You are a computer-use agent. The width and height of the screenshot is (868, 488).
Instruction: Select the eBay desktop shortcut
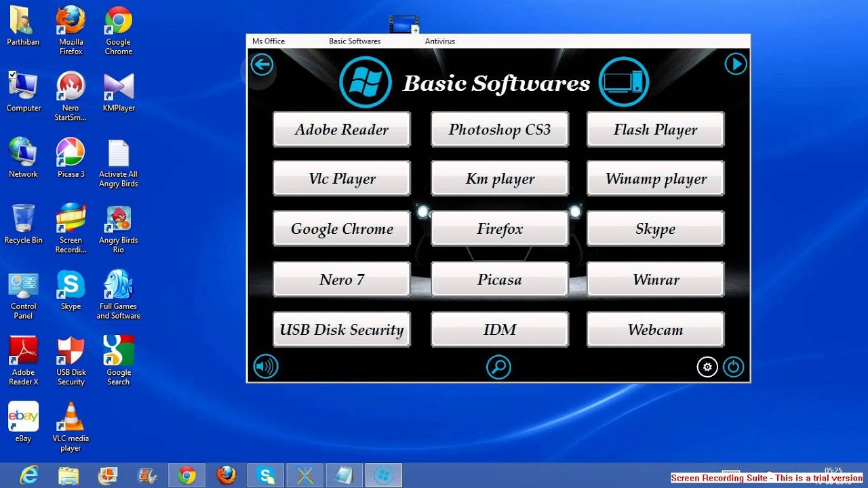(23, 422)
